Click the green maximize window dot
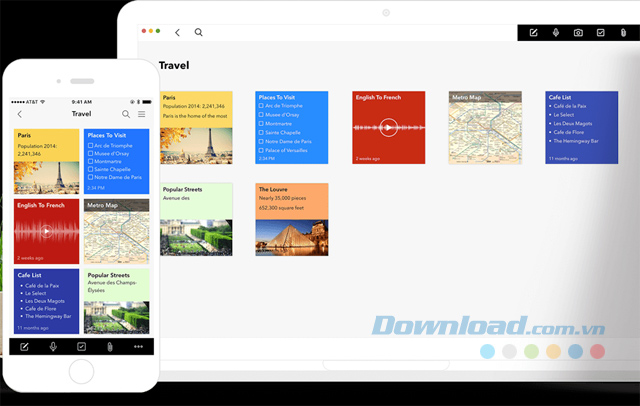 tap(158, 31)
